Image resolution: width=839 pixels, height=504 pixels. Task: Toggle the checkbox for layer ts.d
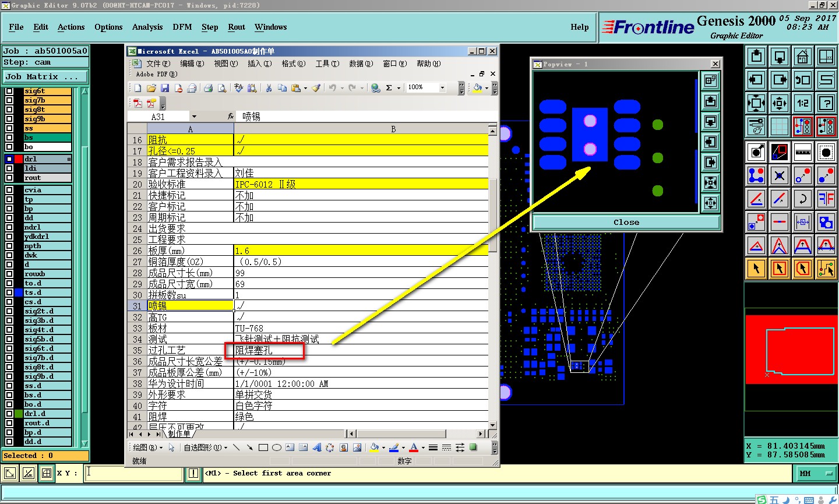[x=9, y=292]
